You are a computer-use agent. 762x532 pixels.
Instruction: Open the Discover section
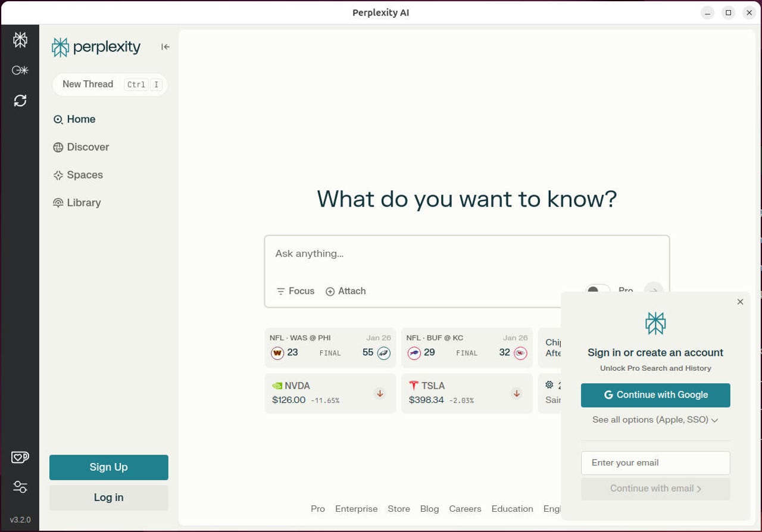(x=81, y=147)
